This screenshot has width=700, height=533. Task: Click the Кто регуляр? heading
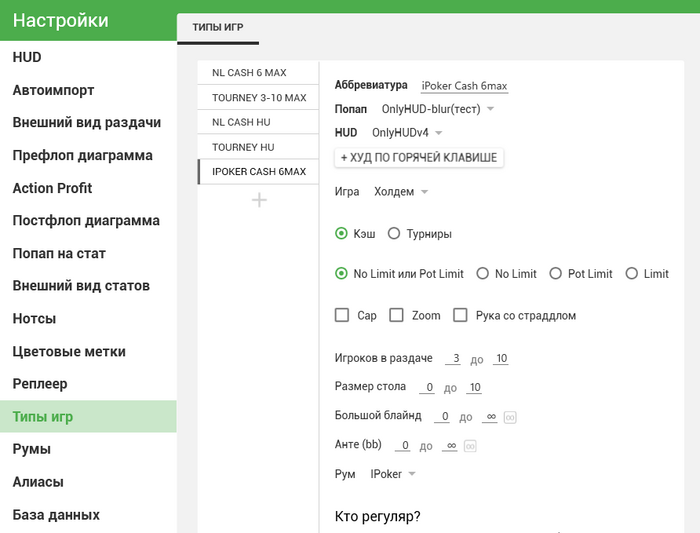pyautogui.click(x=377, y=516)
